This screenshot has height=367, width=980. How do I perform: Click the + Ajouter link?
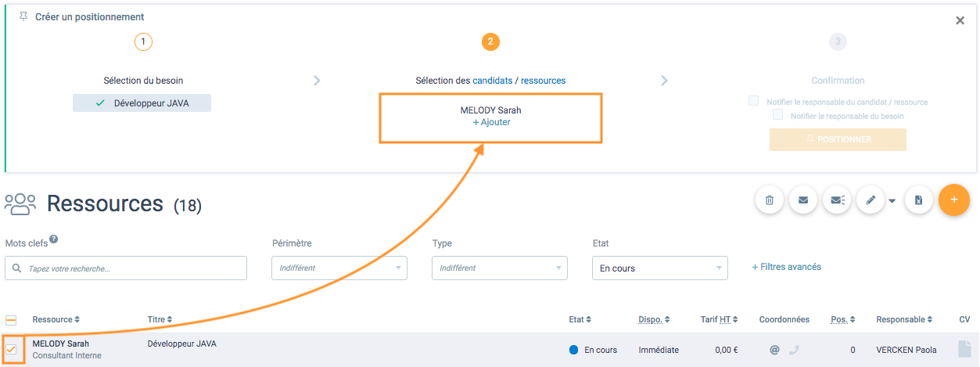click(491, 122)
